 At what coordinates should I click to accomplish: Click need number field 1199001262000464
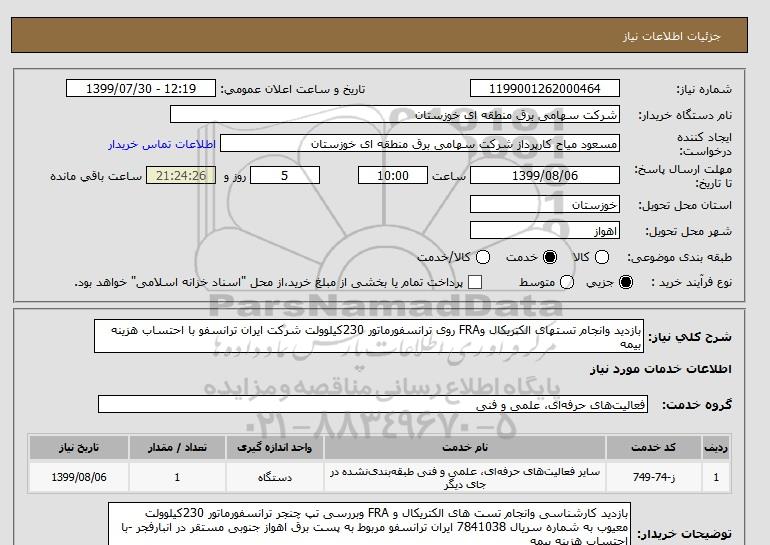pos(545,88)
